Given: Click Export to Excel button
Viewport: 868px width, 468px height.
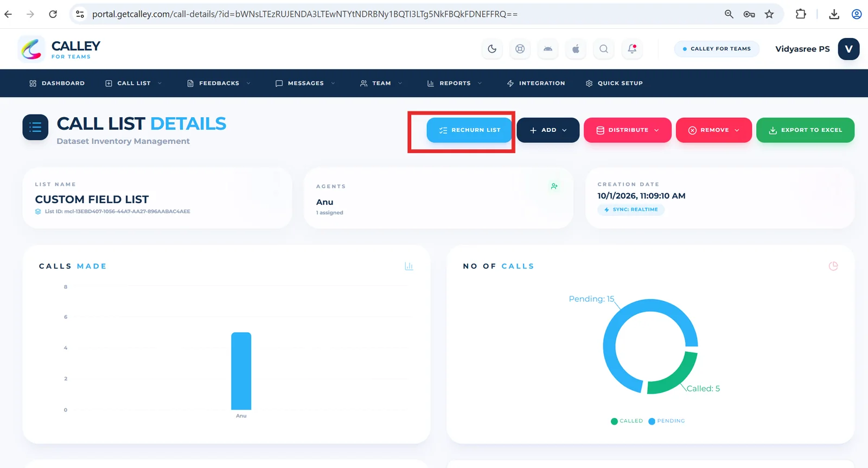Looking at the screenshot, I should point(805,130).
